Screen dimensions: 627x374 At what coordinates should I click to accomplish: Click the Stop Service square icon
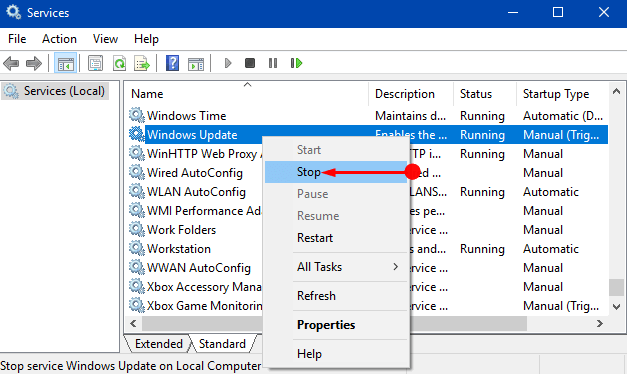click(250, 63)
